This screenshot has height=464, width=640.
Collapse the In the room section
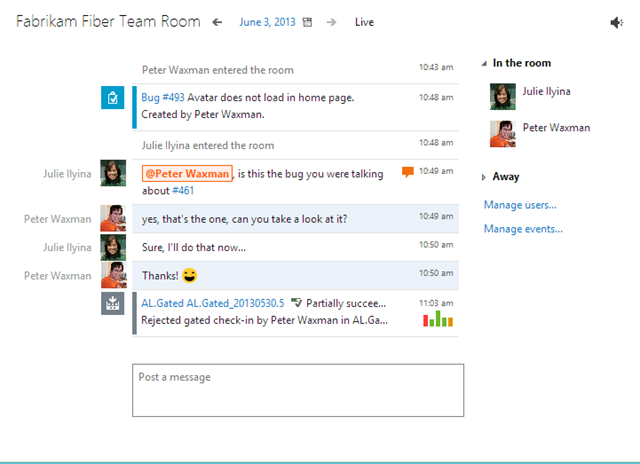coord(485,64)
